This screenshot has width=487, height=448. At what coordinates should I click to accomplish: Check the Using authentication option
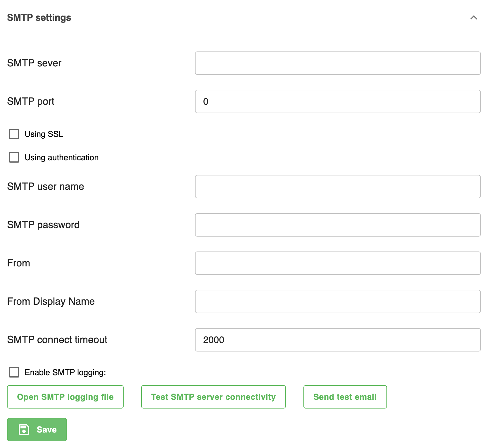coord(14,157)
